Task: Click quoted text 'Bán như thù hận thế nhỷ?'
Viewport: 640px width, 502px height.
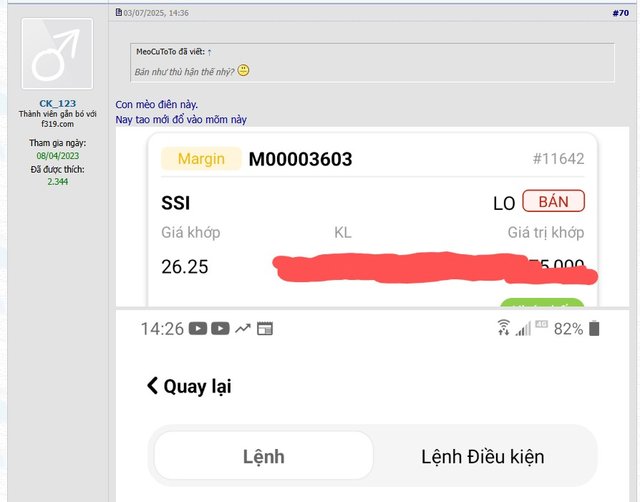Action: click(184, 72)
